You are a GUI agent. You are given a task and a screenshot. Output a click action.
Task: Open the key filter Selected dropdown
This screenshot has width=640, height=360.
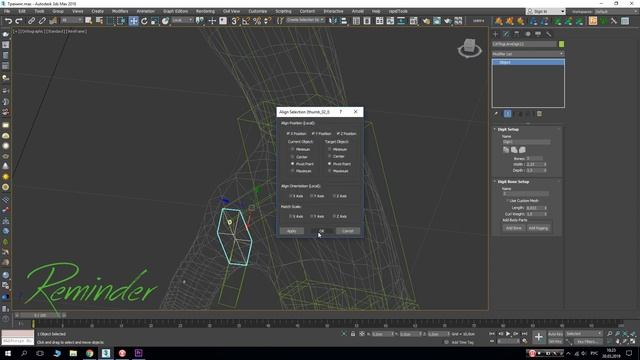pos(584,334)
